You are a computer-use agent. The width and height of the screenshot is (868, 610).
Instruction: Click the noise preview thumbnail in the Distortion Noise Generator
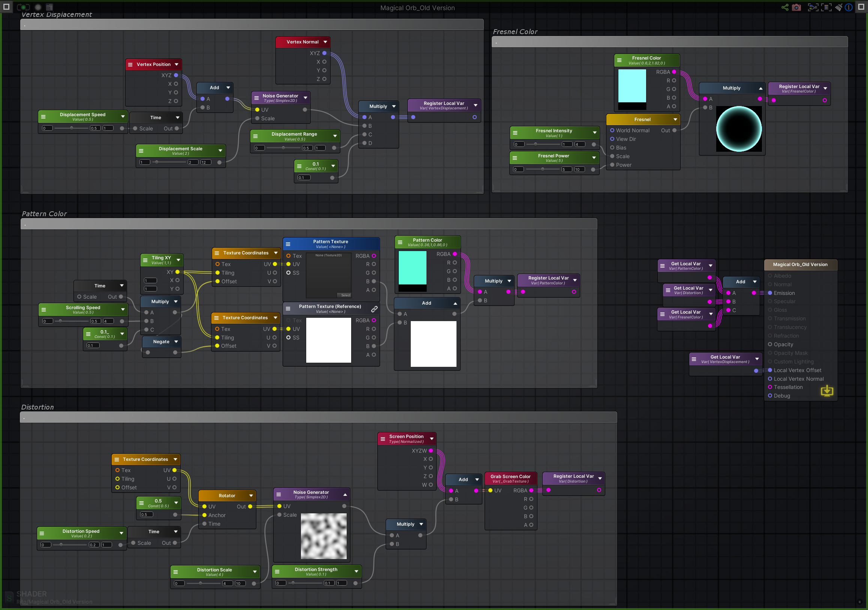coord(323,536)
